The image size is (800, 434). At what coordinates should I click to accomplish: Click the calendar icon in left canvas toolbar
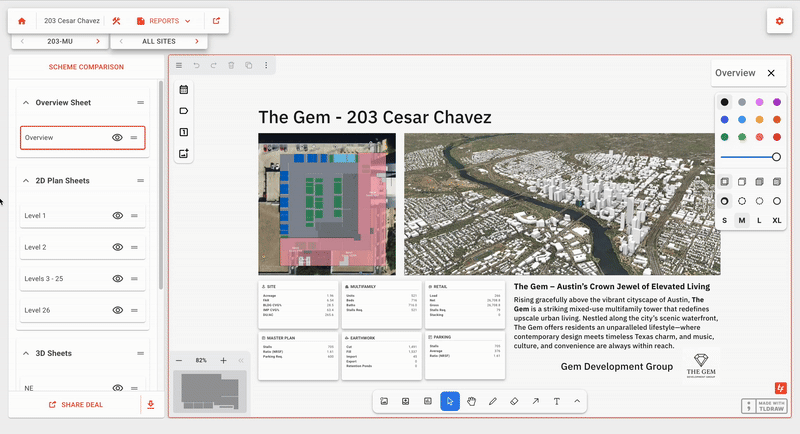pyautogui.click(x=184, y=90)
